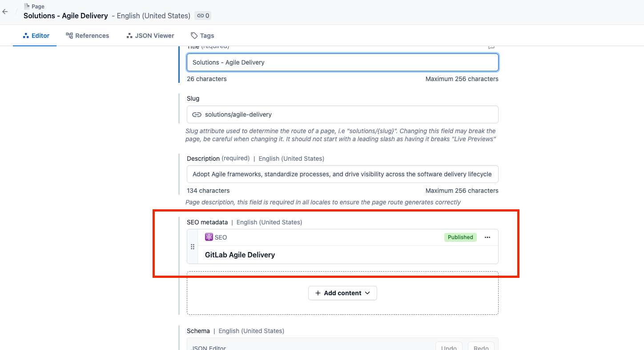Click the 134 characters counter text
644x350 pixels.
(208, 191)
